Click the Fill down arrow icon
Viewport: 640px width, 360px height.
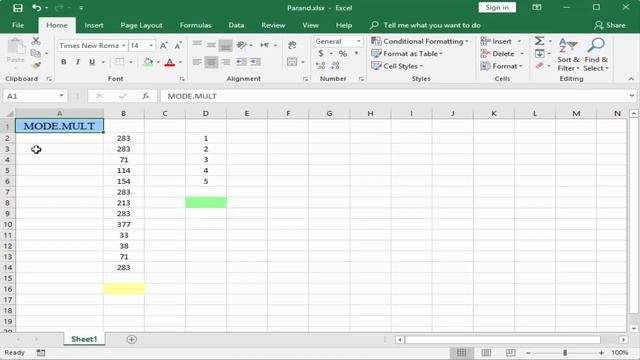(539, 53)
